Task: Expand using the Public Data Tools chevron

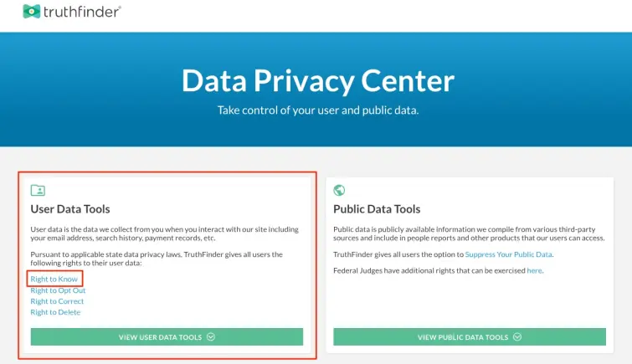Action: pos(517,337)
